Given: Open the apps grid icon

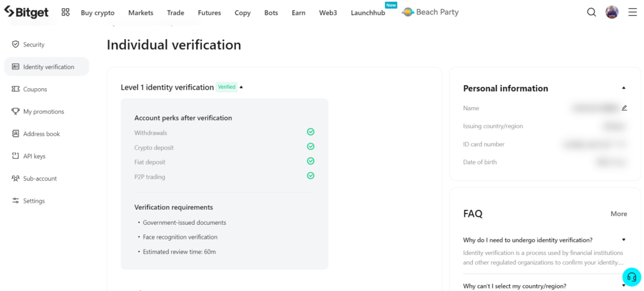Looking at the screenshot, I should (65, 13).
